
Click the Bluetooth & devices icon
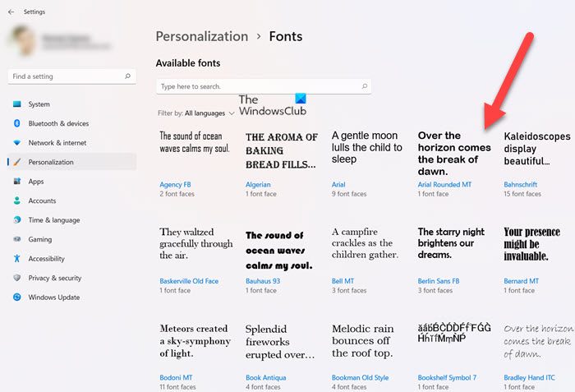point(16,123)
